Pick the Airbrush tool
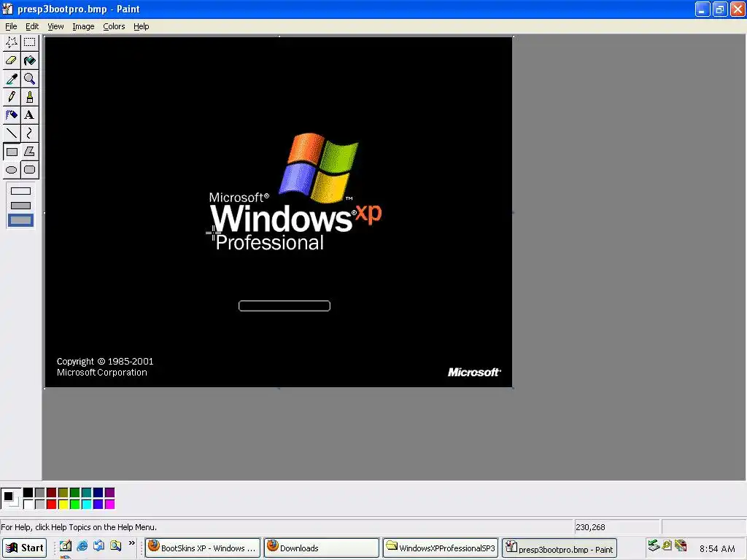This screenshot has height=560, width=747. [x=12, y=114]
